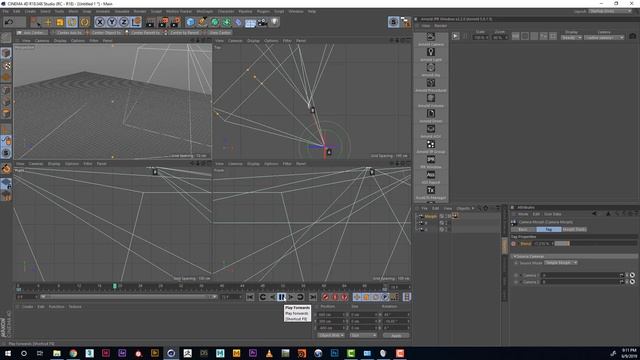Open Cameras menu of Perspective viewport
This screenshot has width=640, height=360.
42,41
